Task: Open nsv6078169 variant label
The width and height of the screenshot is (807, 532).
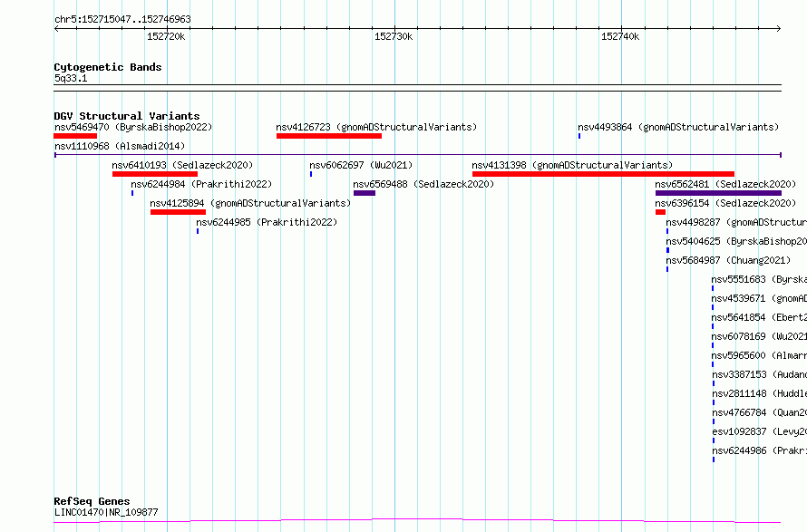Action: pos(759,336)
